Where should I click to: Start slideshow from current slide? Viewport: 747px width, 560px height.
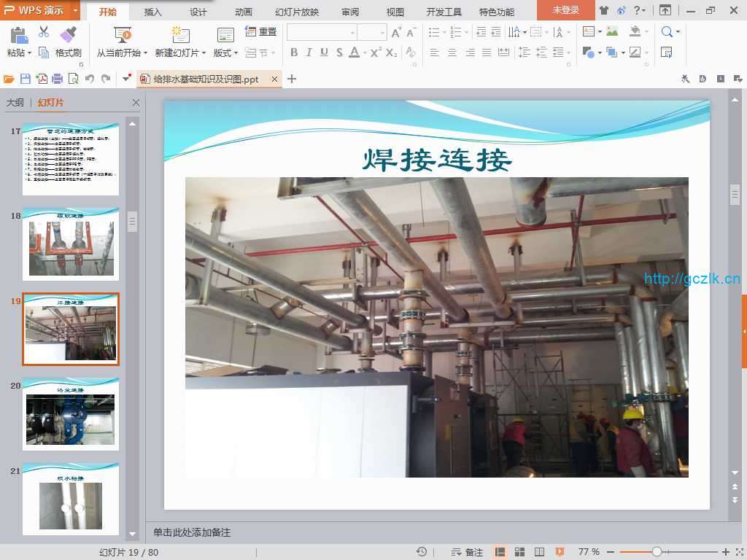(122, 35)
